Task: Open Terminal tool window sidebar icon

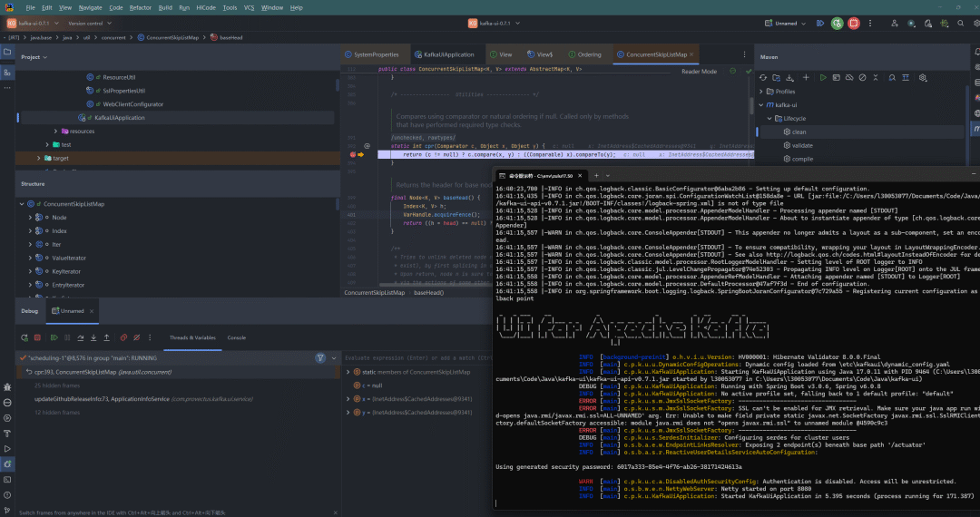Action: coord(7,480)
